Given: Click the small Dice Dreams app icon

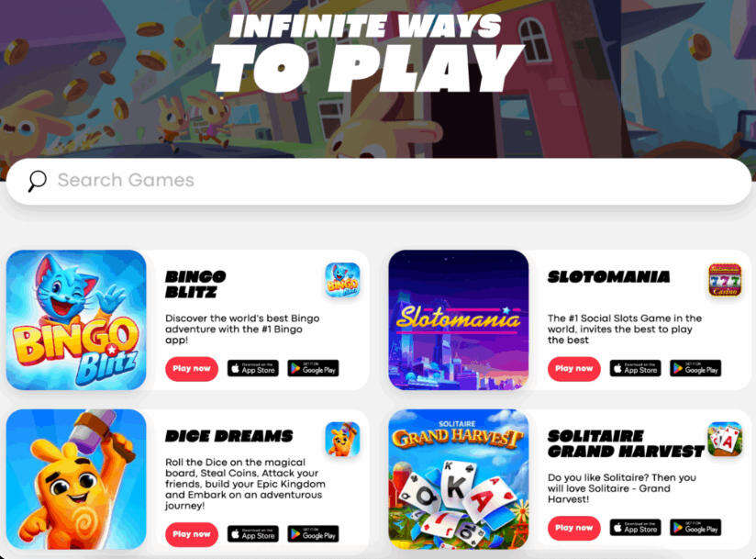Looking at the screenshot, I should pyautogui.click(x=342, y=439).
